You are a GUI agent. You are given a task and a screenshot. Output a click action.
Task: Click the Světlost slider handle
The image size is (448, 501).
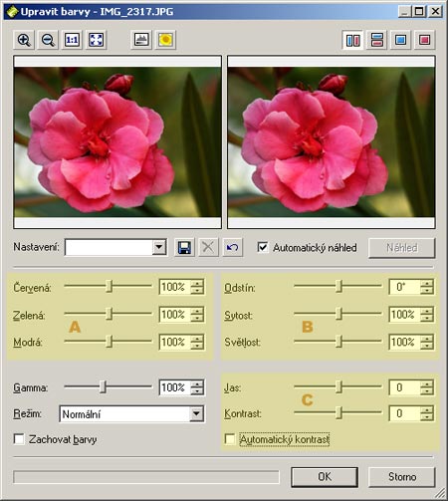[338, 342]
